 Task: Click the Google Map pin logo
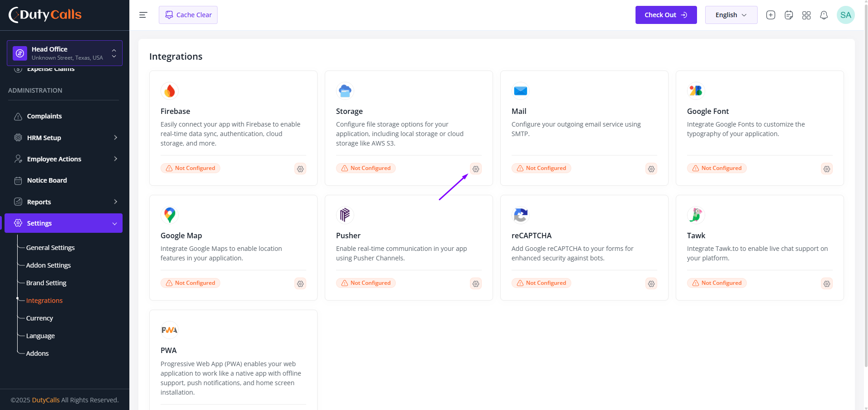[x=170, y=215]
